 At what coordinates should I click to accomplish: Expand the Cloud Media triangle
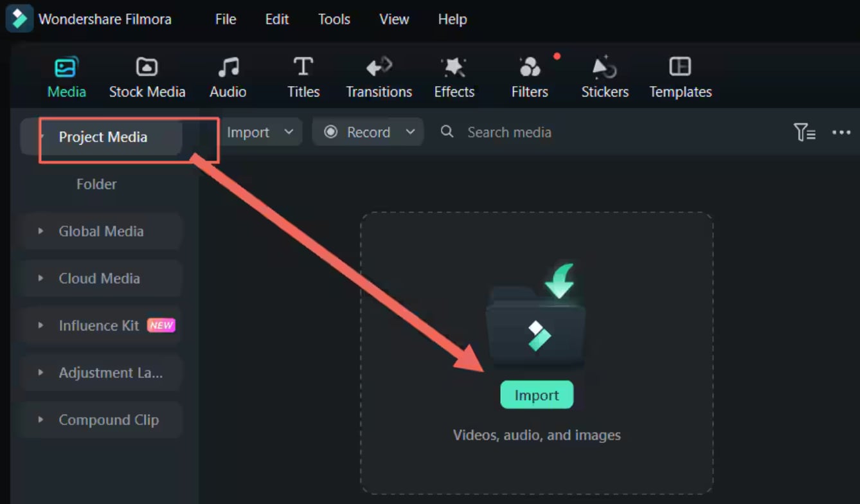point(40,278)
